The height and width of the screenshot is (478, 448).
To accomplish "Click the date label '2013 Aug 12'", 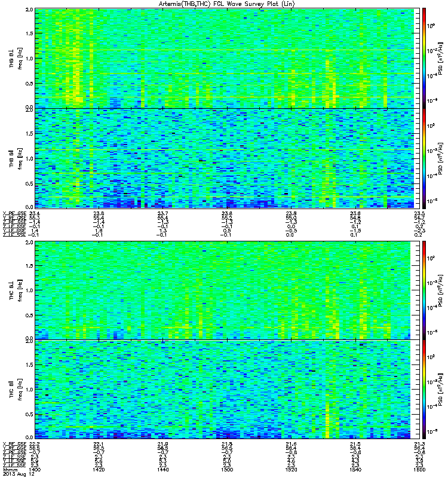I will (19, 474).
